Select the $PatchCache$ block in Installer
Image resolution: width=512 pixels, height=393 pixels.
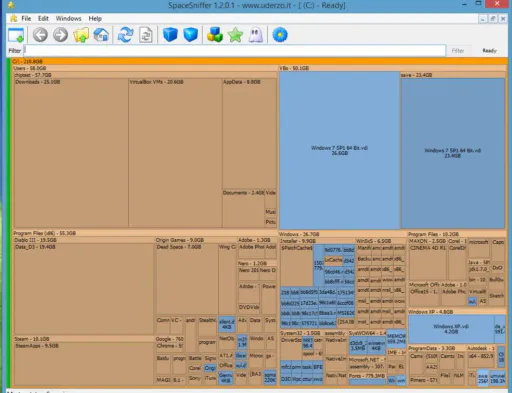pyautogui.click(x=297, y=265)
